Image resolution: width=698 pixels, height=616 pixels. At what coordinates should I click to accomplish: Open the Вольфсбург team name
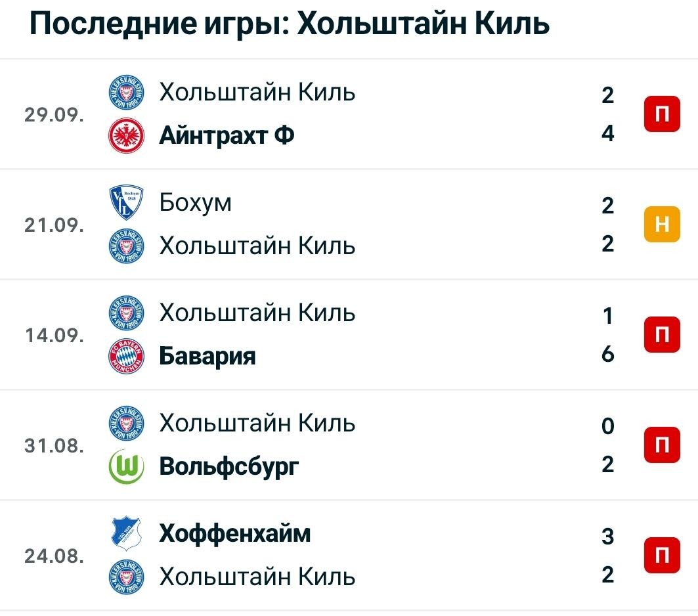pos(229,467)
